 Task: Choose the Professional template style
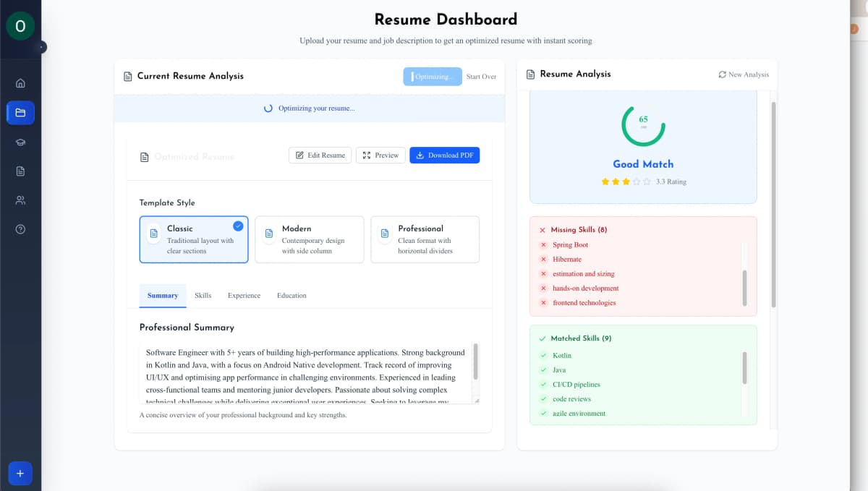[x=425, y=239]
